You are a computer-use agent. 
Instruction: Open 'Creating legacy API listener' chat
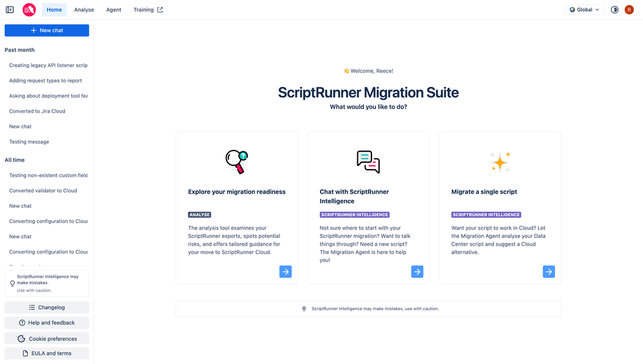pos(48,65)
